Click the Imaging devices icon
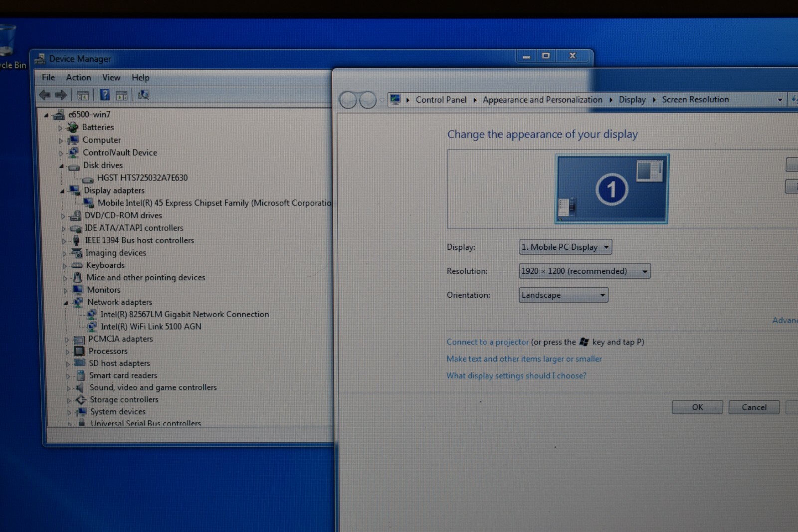This screenshot has width=798, height=532. 77,253
